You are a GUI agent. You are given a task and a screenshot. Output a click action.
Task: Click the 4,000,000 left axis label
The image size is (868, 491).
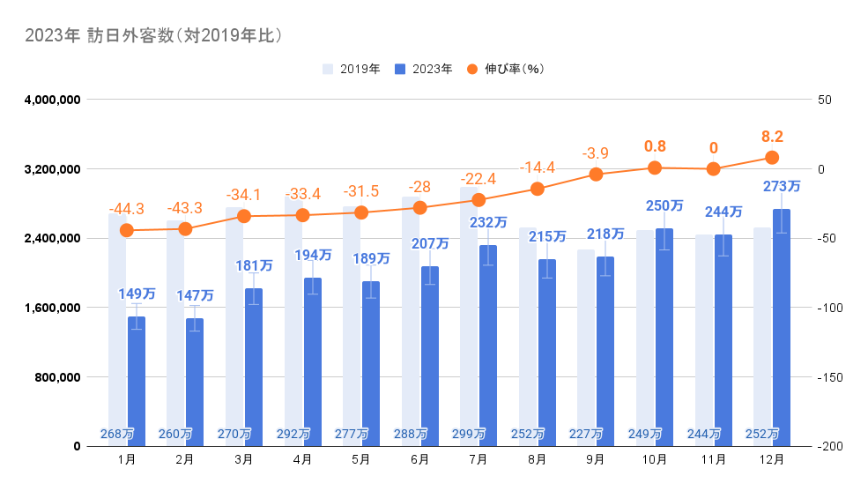(x=53, y=100)
